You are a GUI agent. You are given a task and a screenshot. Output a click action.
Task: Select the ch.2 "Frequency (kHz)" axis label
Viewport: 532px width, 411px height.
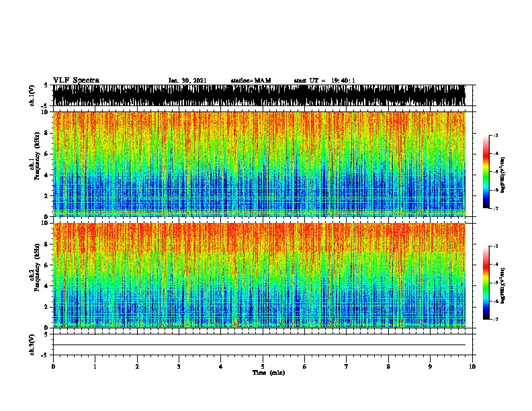tap(37, 267)
